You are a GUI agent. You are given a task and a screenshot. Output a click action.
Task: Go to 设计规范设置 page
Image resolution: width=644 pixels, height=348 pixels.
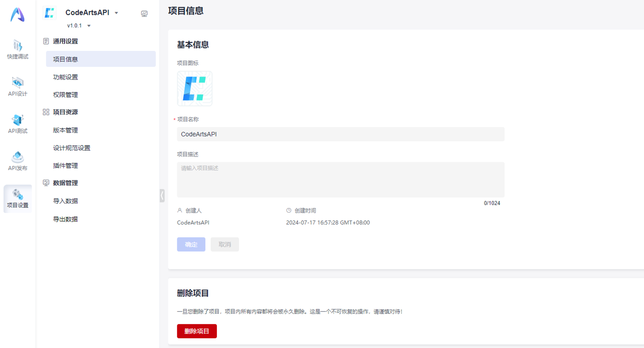coord(71,148)
